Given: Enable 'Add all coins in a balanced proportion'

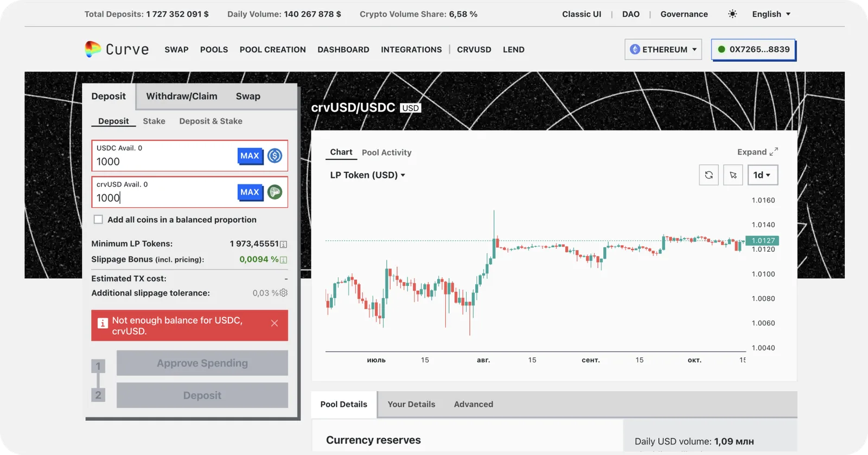Looking at the screenshot, I should coord(98,220).
